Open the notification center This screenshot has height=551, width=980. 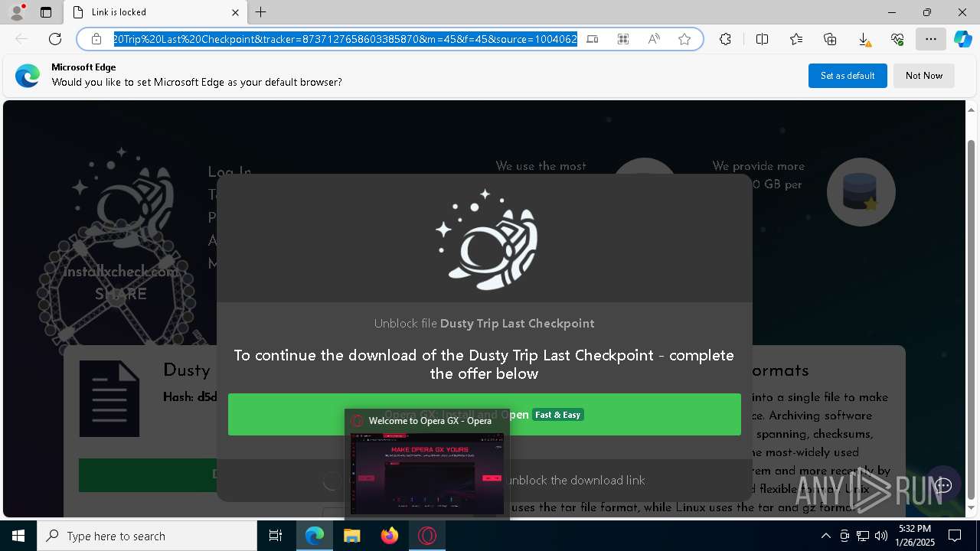click(955, 536)
